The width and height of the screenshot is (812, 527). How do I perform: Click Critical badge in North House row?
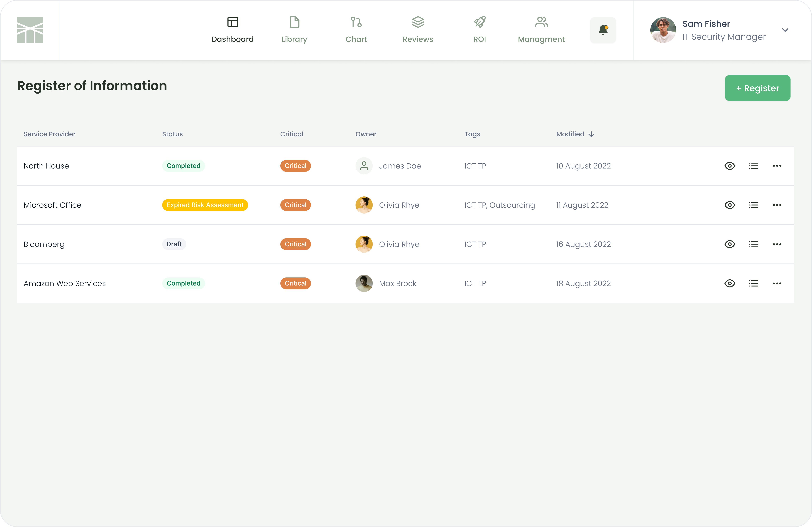point(295,166)
